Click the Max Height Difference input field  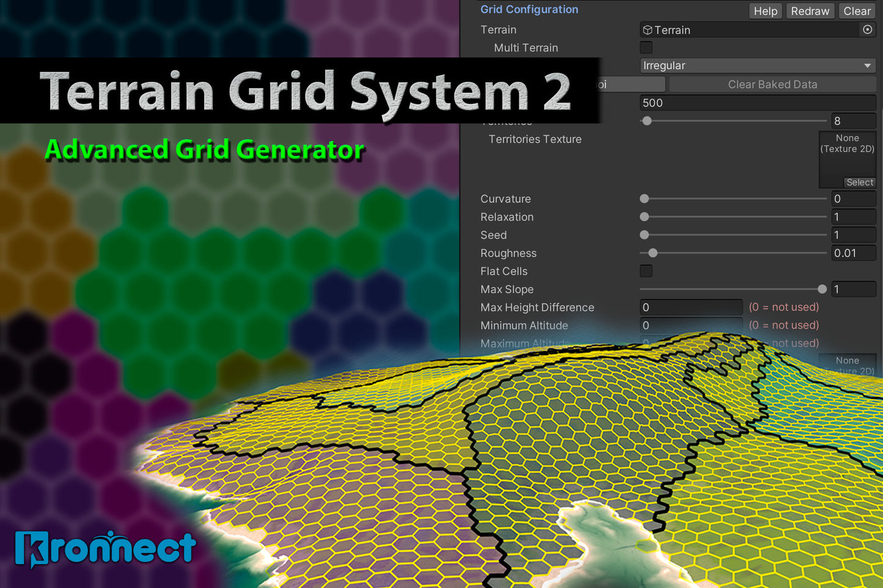[691, 308]
